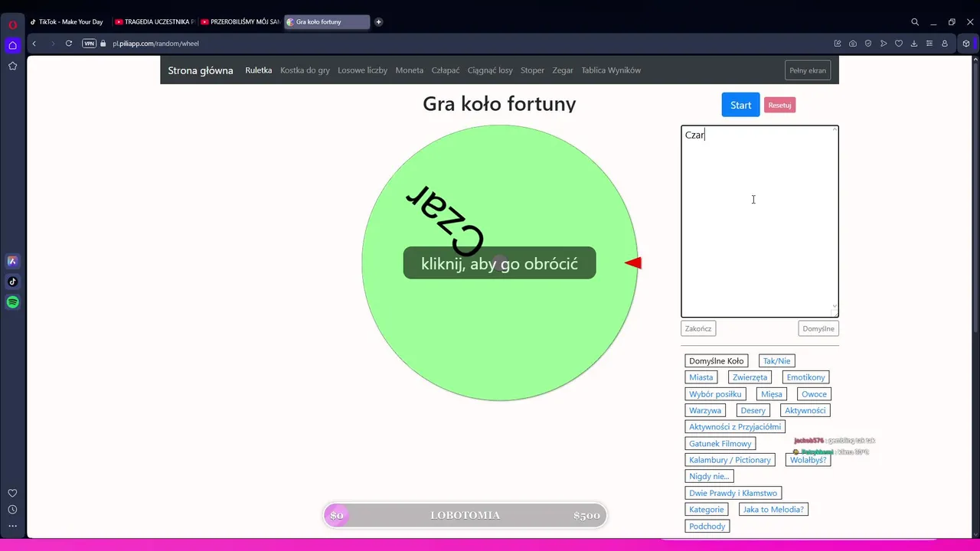Click inside the wheel entries text area

(759, 222)
